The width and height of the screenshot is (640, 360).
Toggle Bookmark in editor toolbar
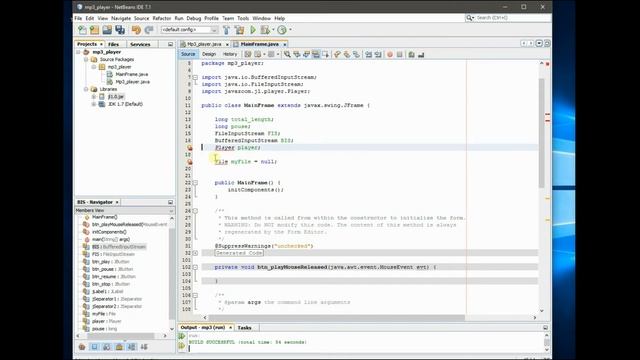click(x=357, y=54)
